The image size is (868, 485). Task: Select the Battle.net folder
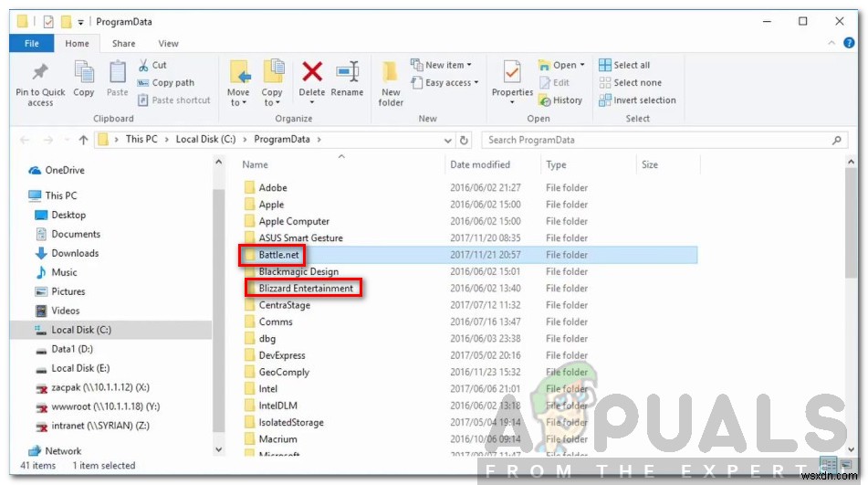[469, 255]
